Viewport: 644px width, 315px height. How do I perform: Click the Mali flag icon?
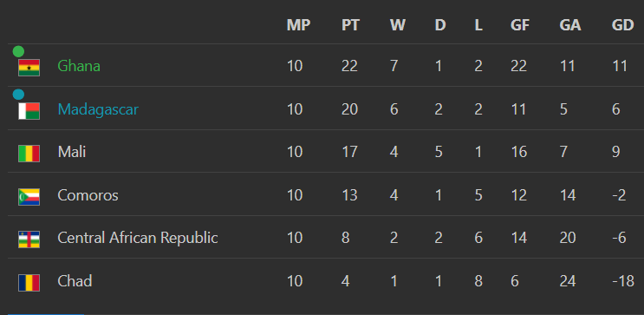(x=29, y=154)
